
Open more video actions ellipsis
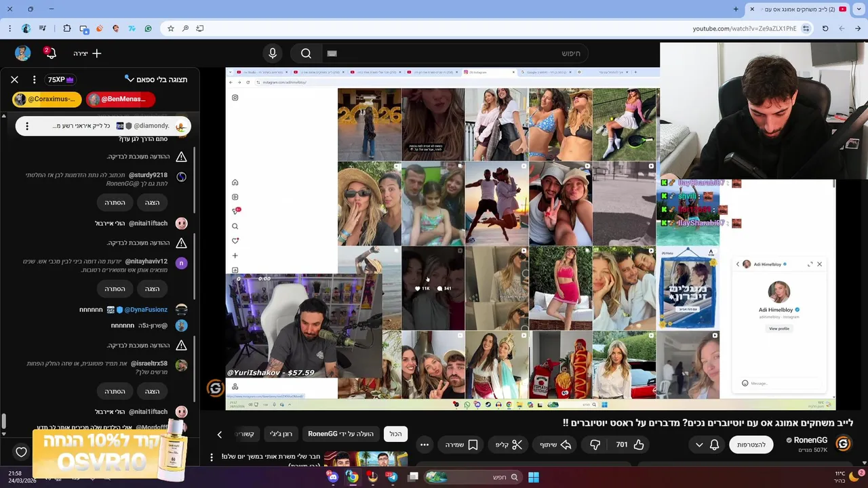click(x=425, y=445)
